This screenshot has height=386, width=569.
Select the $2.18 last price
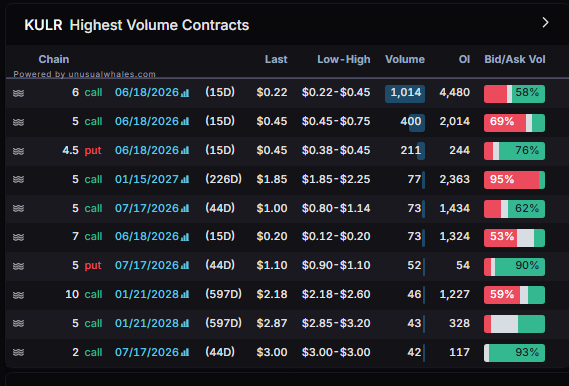pyautogui.click(x=272, y=294)
